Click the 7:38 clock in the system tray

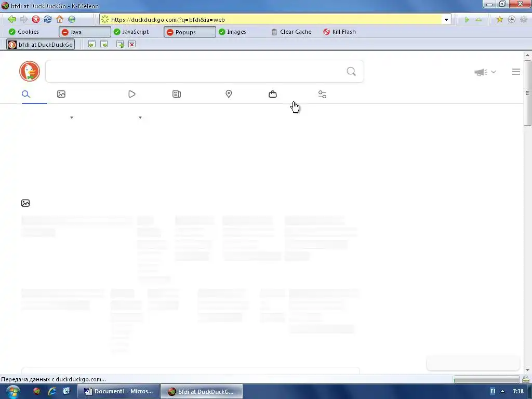[x=518, y=392]
